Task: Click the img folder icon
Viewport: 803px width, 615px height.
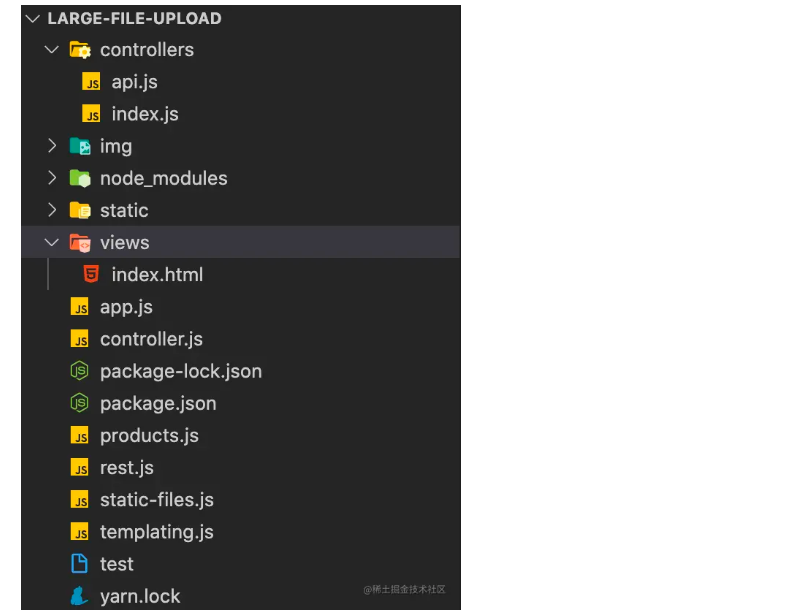Action: tap(79, 146)
